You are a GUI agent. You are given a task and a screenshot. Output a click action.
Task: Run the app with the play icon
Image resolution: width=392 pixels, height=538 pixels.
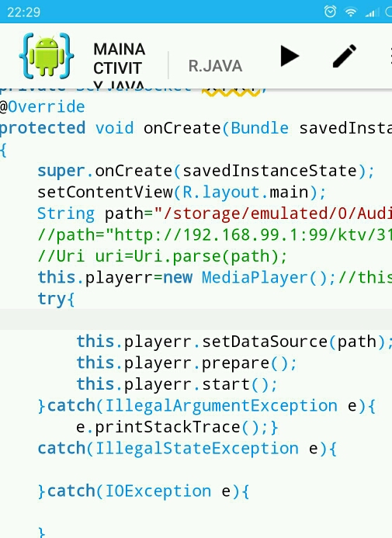(290, 56)
